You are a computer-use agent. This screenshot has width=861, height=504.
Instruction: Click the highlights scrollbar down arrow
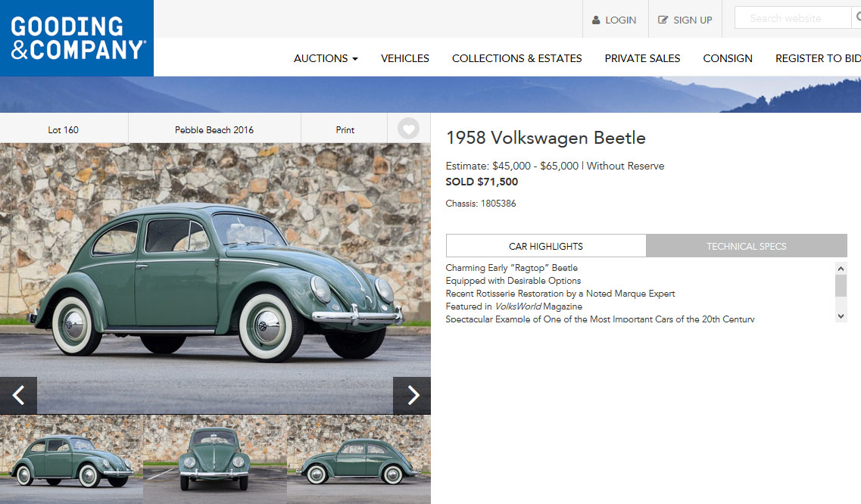click(841, 316)
